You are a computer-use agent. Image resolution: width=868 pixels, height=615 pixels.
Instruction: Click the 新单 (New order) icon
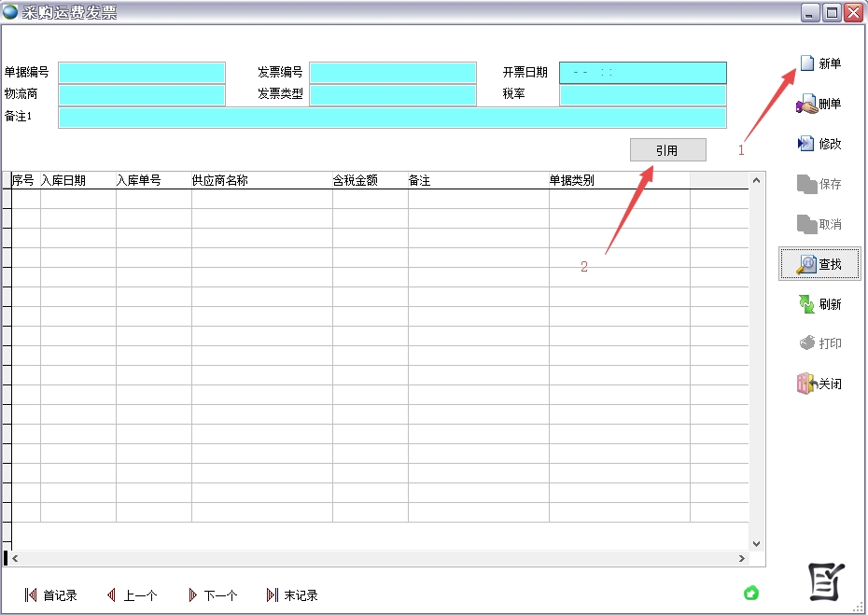coord(807,63)
